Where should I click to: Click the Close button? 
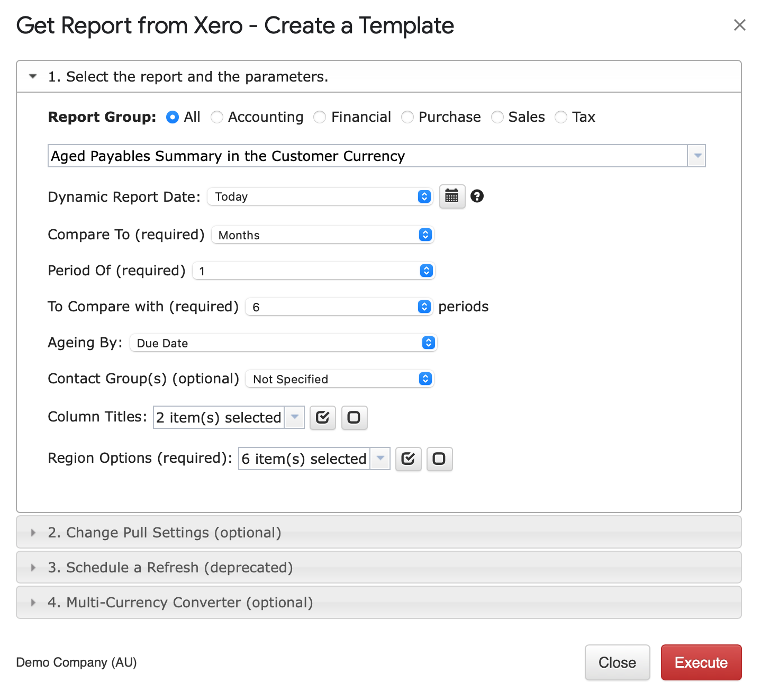point(617,662)
